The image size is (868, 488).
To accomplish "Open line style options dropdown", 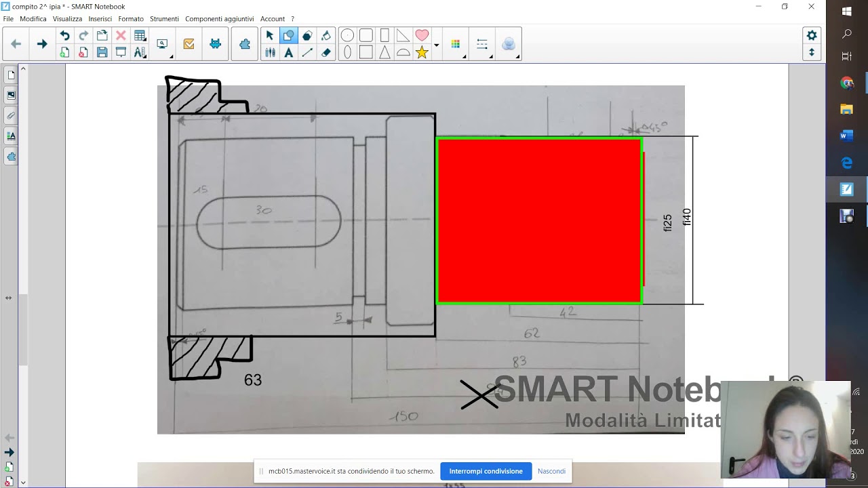I will pyautogui.click(x=482, y=44).
